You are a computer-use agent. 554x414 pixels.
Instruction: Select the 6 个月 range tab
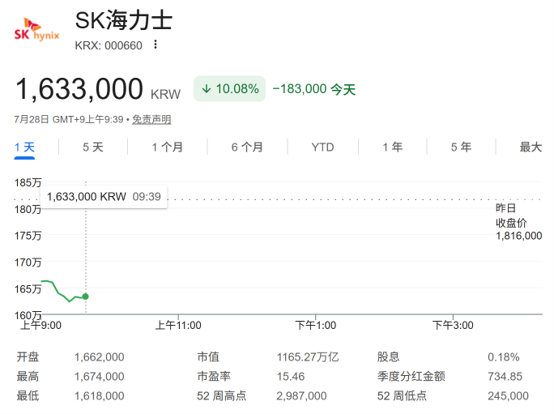click(x=247, y=147)
